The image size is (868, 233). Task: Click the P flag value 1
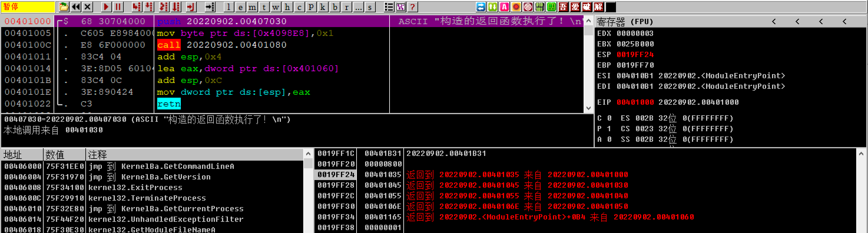pos(609,129)
